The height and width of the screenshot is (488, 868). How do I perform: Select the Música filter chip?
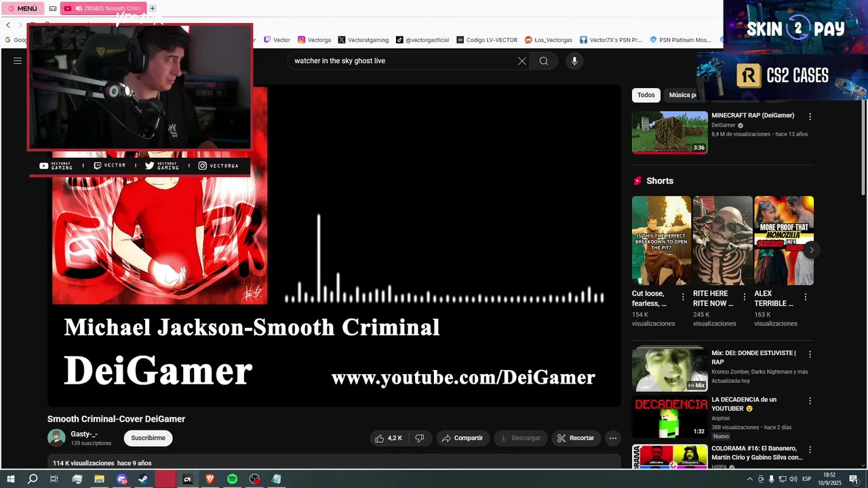(x=682, y=95)
